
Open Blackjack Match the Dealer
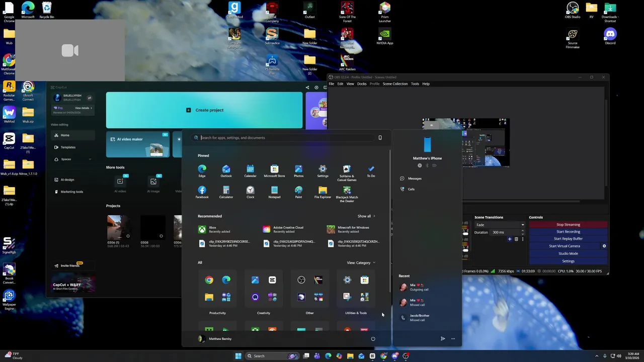(347, 194)
